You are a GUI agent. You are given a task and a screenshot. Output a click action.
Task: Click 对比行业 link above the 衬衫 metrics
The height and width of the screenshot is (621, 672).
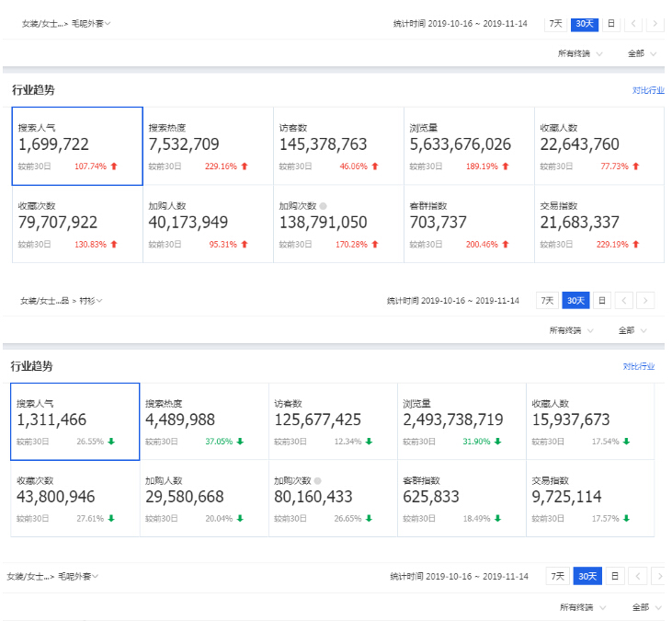click(638, 366)
